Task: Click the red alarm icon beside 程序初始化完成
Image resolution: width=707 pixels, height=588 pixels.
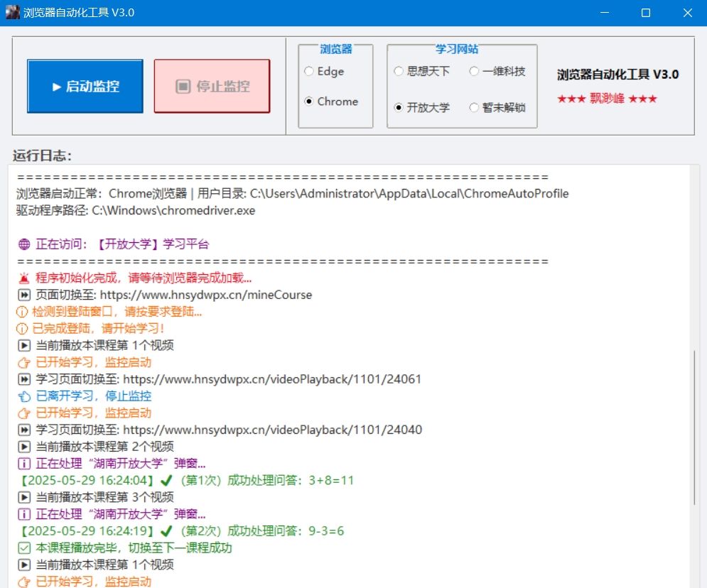Action: [24, 278]
